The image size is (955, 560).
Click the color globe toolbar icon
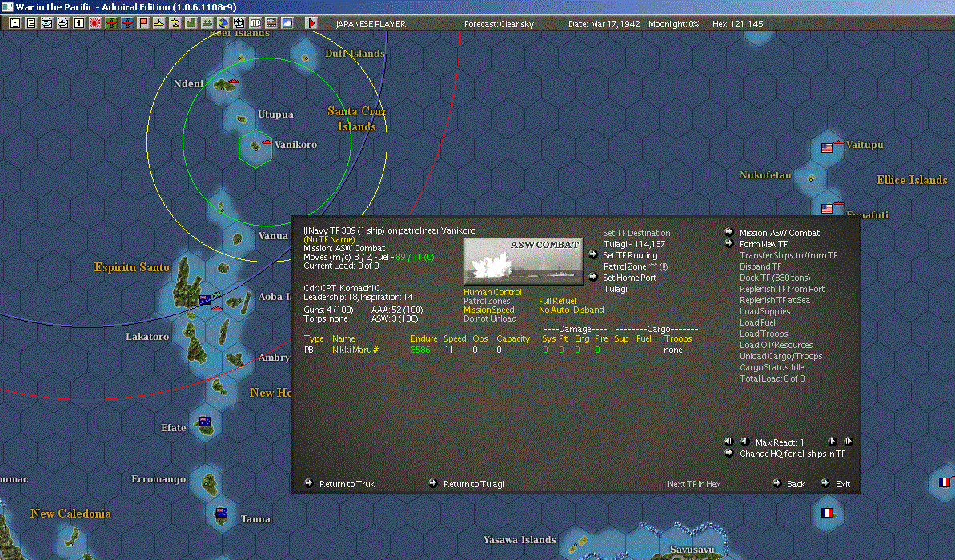pos(223,23)
